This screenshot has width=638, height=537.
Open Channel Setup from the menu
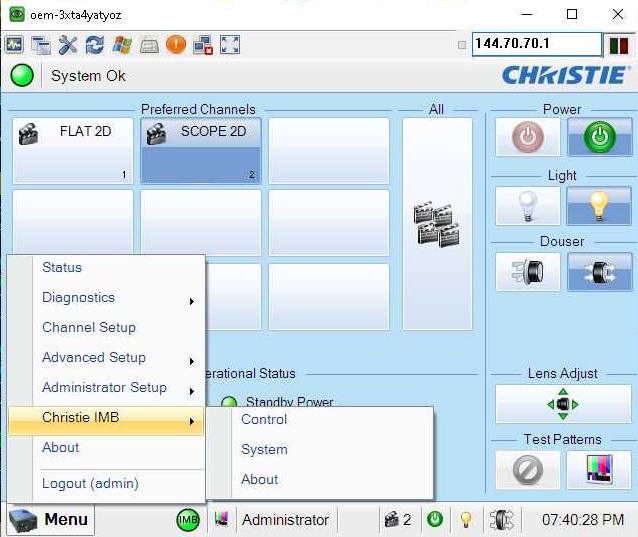[x=106, y=327]
